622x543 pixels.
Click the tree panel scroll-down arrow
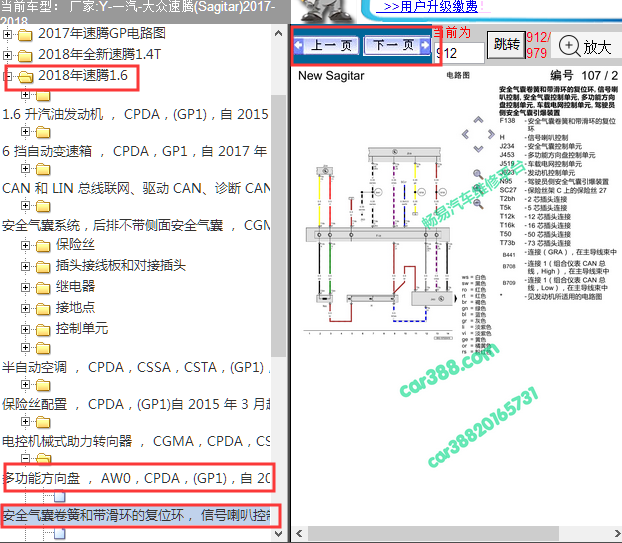click(x=278, y=533)
